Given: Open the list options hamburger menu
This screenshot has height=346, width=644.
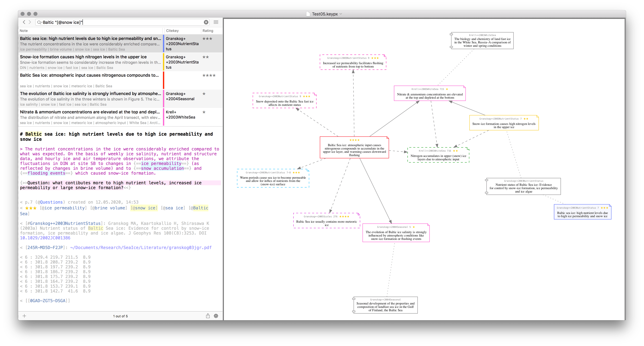Looking at the screenshot, I should click(x=216, y=22).
